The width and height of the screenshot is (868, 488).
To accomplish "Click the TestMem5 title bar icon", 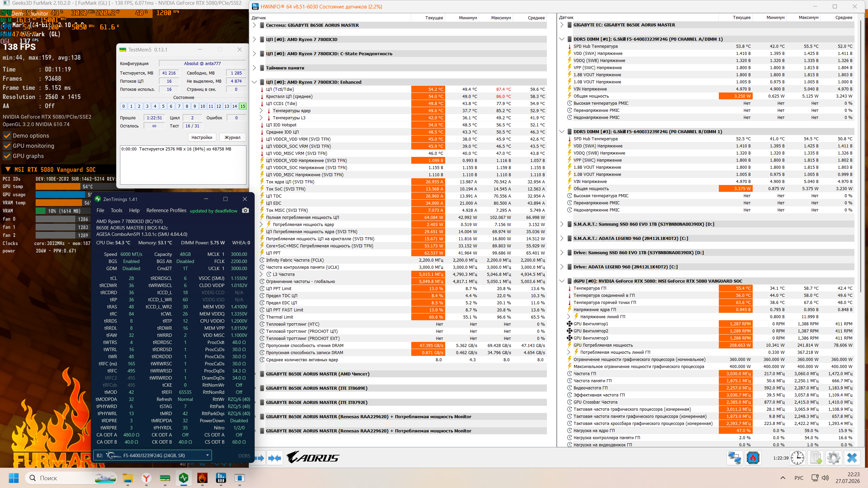I will pos(123,49).
